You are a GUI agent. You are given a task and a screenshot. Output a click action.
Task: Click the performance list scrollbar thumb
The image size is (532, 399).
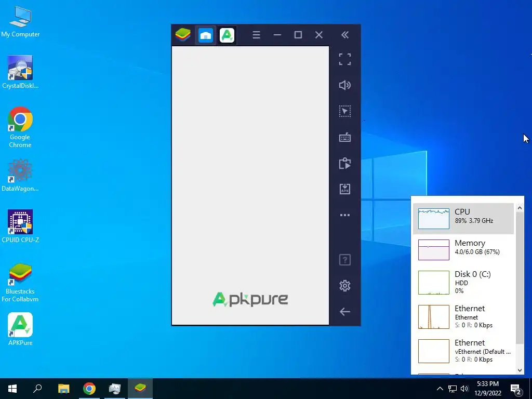point(520,277)
